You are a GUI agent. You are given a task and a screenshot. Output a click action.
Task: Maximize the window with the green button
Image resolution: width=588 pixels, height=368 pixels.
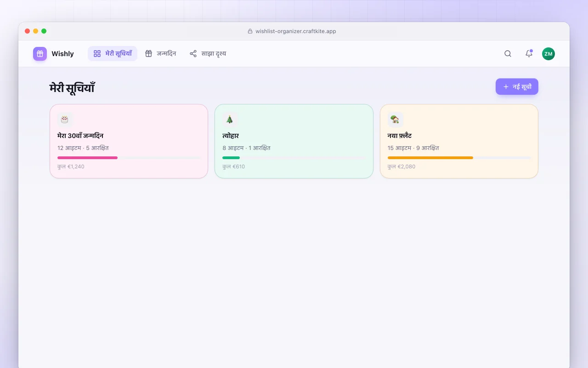44,31
